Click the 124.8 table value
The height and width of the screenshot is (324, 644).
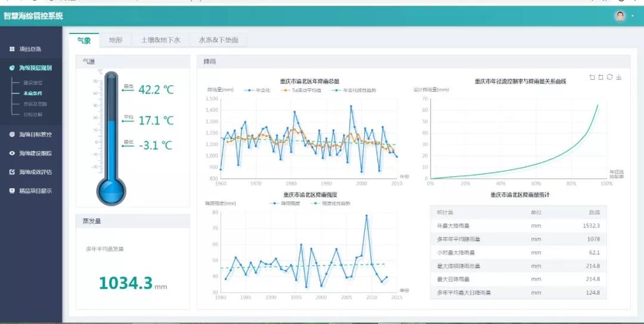(x=593, y=293)
